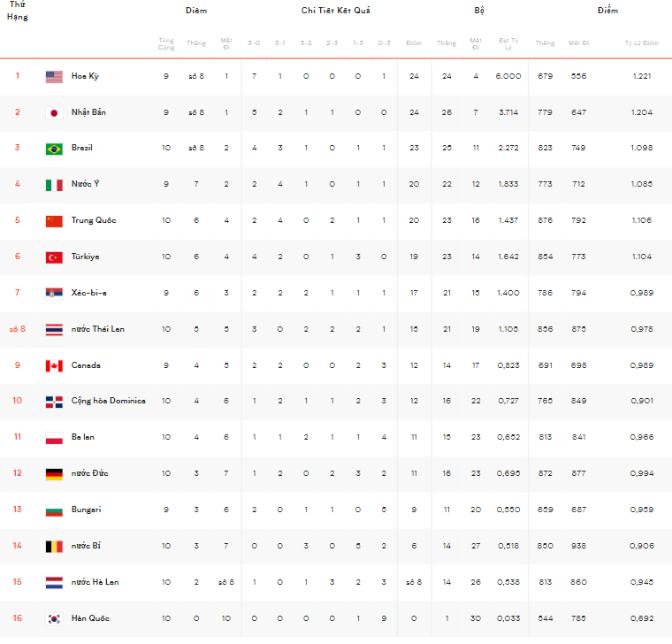
Task: Click the Tỷ Lệ Điểm column header
Action: point(641,42)
